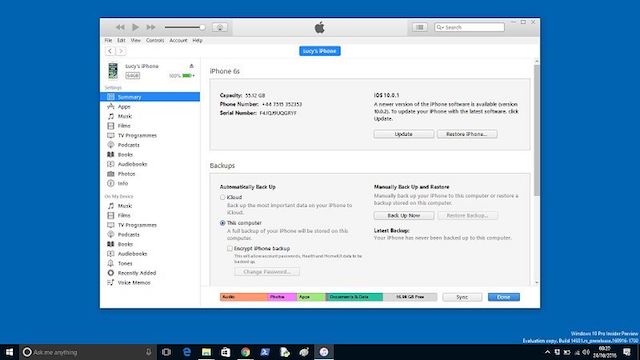Eject Lucy's iPhone with eject icon
Viewport: 640px width, 360px height.
pos(191,66)
